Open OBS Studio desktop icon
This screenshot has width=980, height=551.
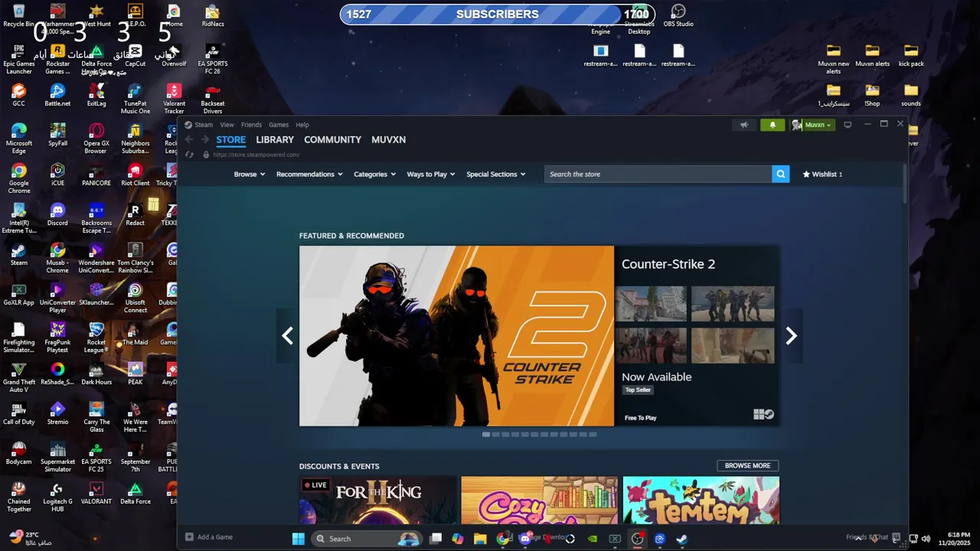click(678, 15)
